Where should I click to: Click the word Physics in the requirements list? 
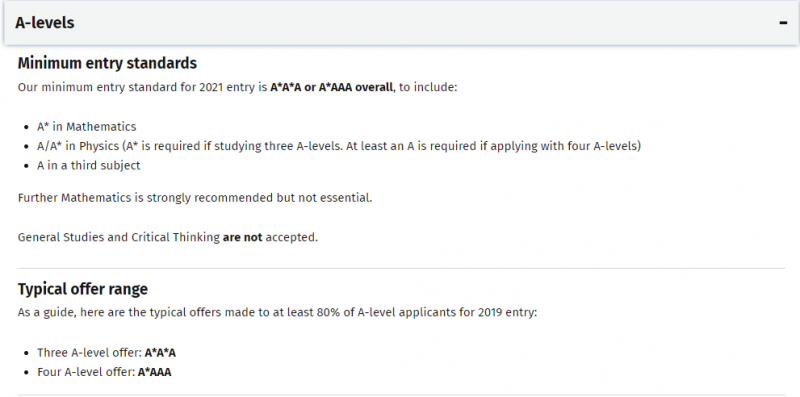[x=98, y=146]
